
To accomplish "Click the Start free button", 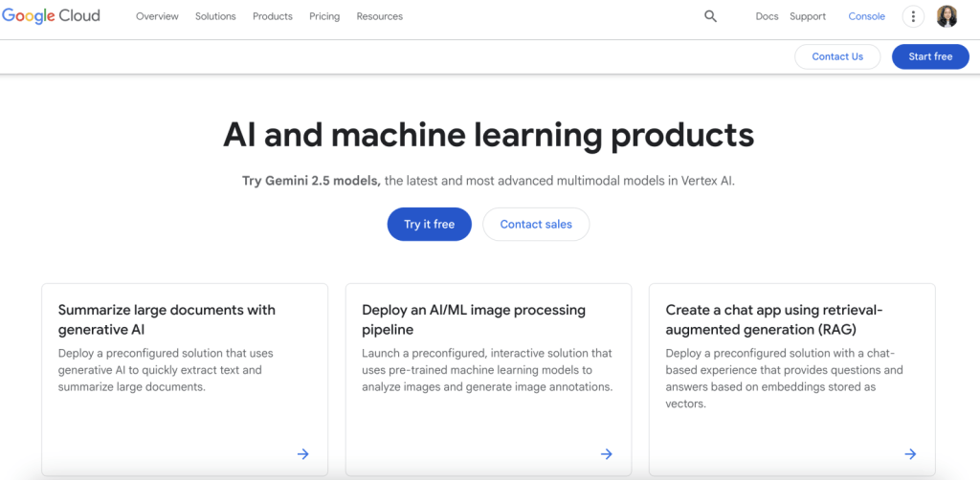I will coord(930,56).
